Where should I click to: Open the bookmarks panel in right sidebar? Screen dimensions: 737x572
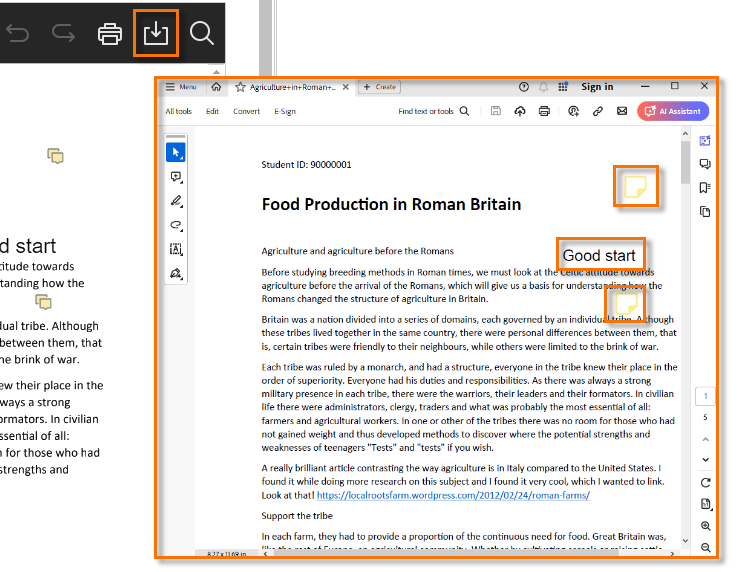tap(705, 188)
